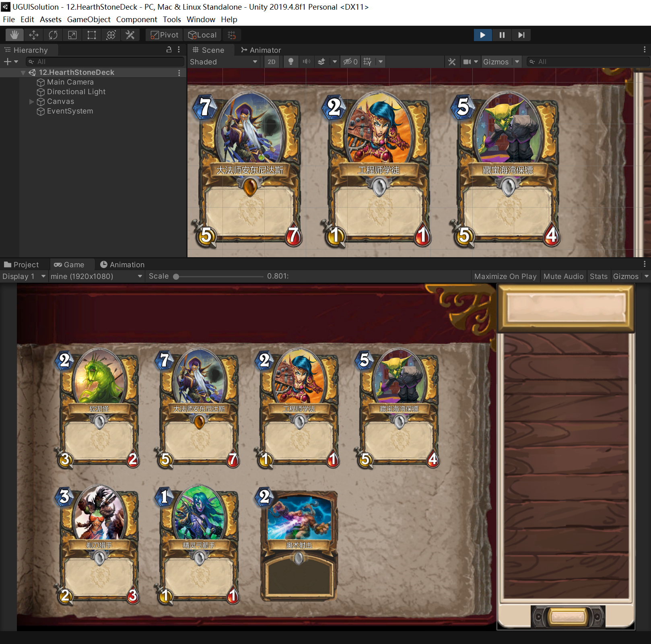This screenshot has height=644, width=651.
Task: Open Hierarchy create plus dropdown
Action: pos(11,62)
